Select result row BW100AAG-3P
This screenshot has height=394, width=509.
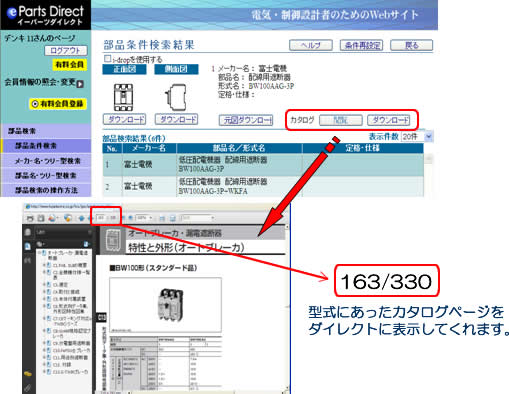[x=263, y=165]
